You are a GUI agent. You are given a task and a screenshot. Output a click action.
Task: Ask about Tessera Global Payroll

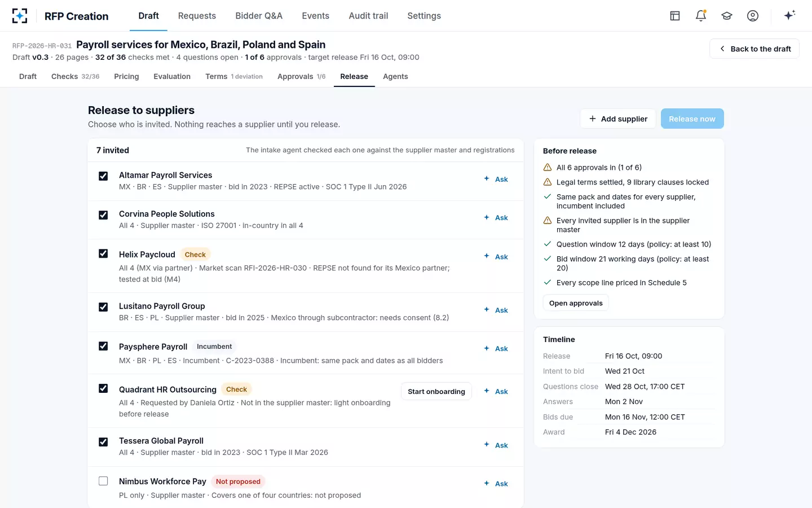496,445
